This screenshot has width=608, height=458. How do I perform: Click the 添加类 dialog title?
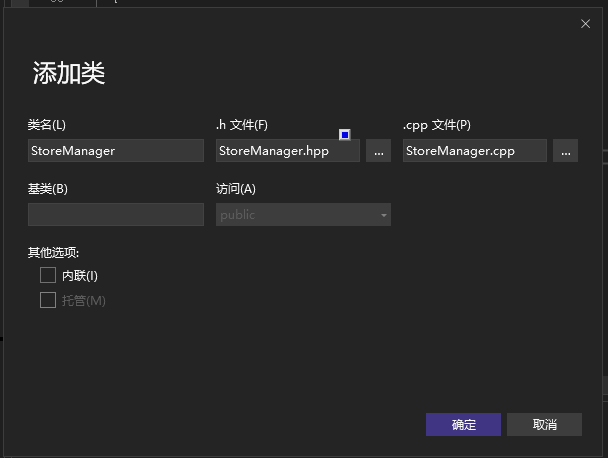[69, 73]
